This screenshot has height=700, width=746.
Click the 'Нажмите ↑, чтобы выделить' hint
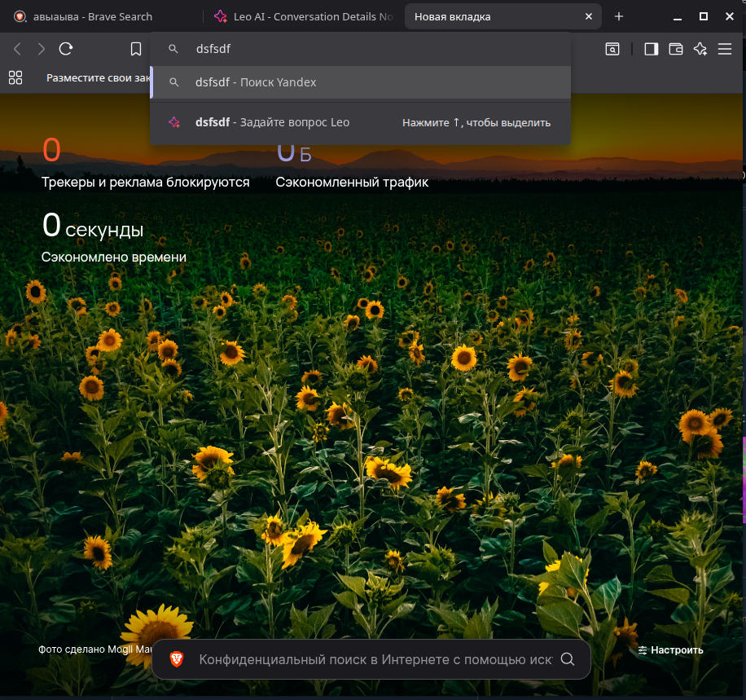pos(476,123)
